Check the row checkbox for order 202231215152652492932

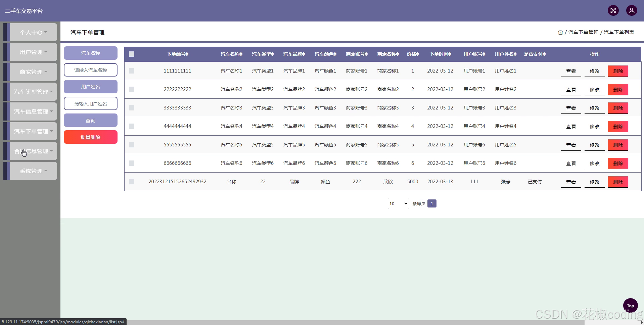[x=132, y=182]
